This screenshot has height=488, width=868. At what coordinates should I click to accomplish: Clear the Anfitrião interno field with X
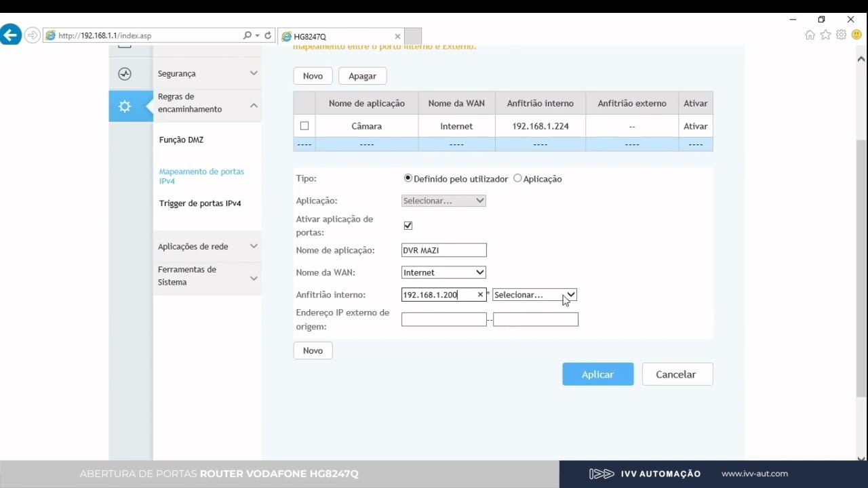[x=480, y=295]
